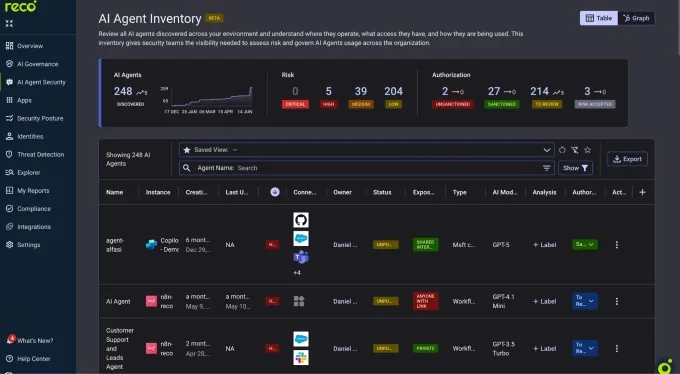Export the AI agents list
Screen dimensions: 680x374
[627, 159]
